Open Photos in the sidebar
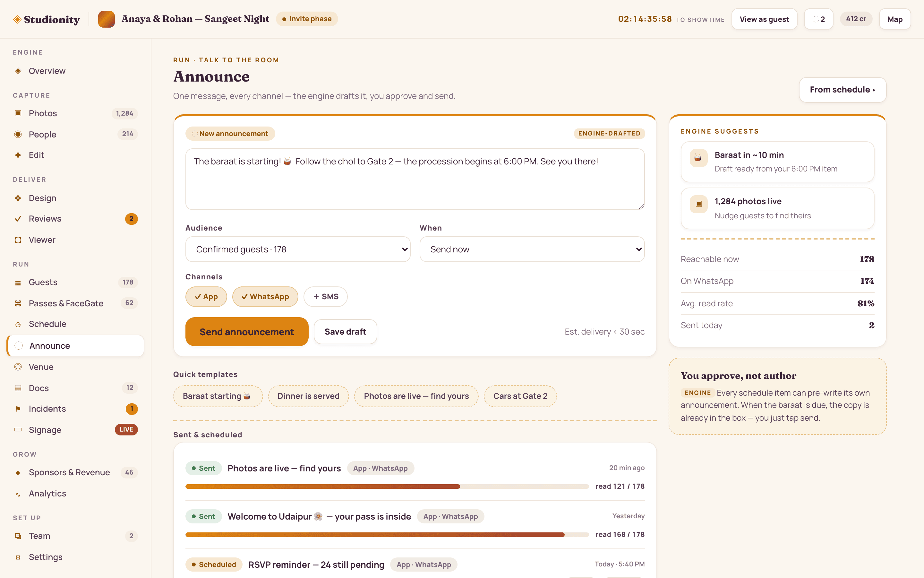The height and width of the screenshot is (578, 924). [75, 113]
